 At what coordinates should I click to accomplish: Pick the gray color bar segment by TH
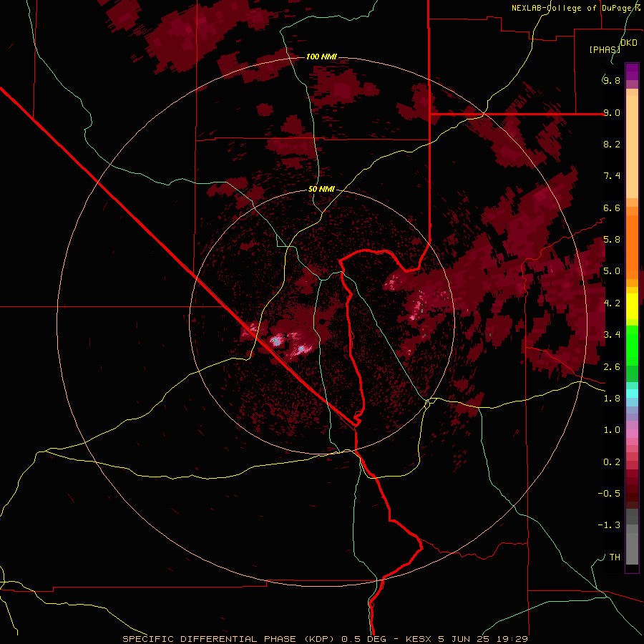[x=632, y=549]
